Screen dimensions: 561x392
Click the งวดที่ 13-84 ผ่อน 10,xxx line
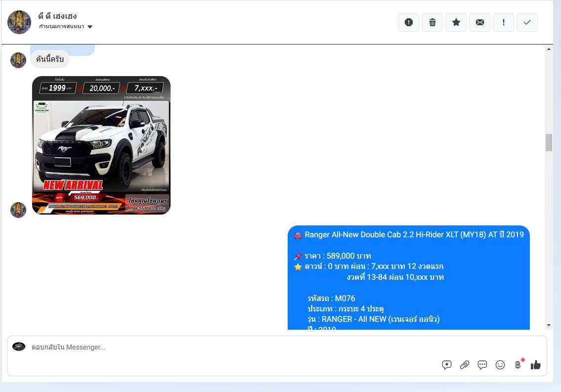click(x=395, y=277)
